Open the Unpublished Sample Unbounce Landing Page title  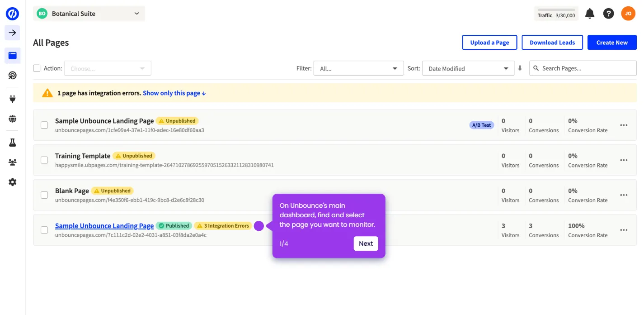(x=104, y=121)
